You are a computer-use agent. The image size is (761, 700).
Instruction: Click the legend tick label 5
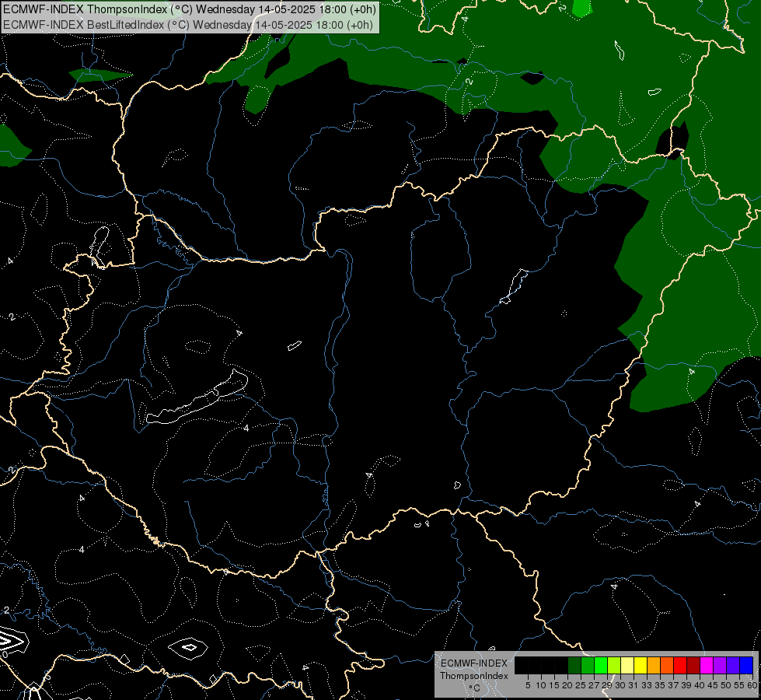tap(528, 685)
